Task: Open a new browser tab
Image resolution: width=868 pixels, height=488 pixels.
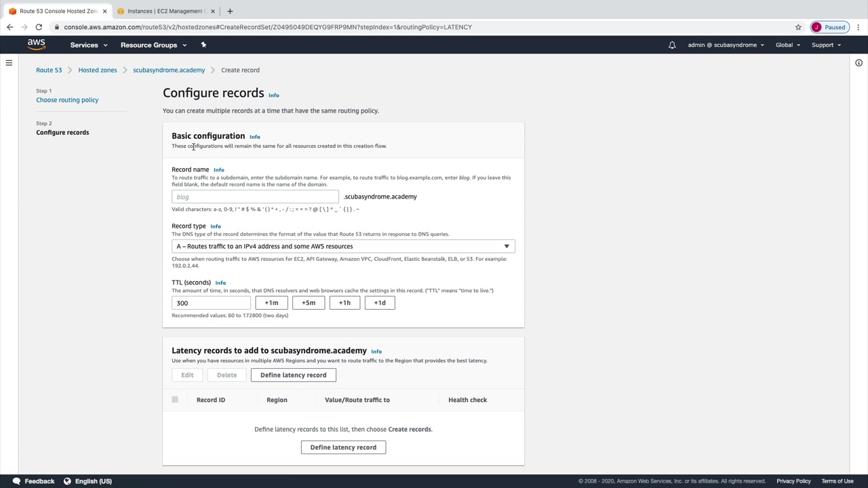Action: (x=230, y=11)
